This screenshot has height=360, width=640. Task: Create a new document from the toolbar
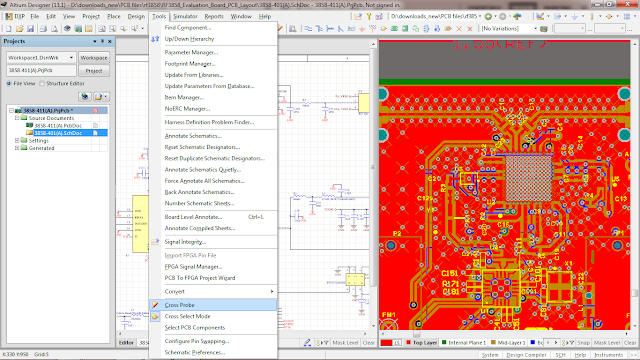(x=9, y=29)
